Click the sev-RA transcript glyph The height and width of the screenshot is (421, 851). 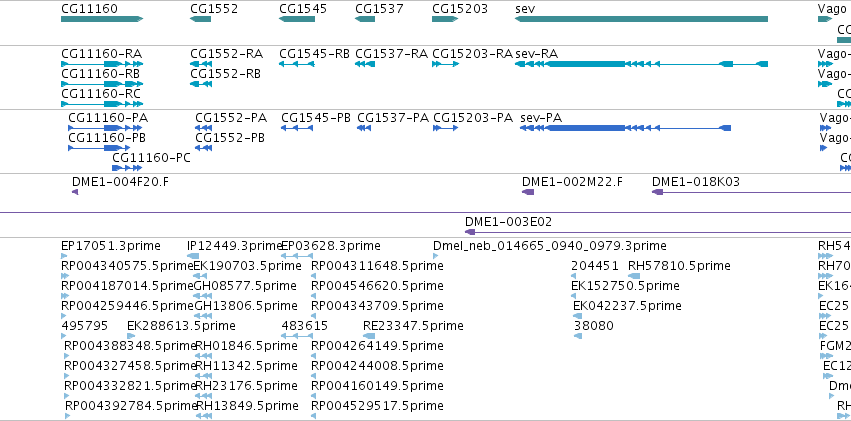[641, 64]
